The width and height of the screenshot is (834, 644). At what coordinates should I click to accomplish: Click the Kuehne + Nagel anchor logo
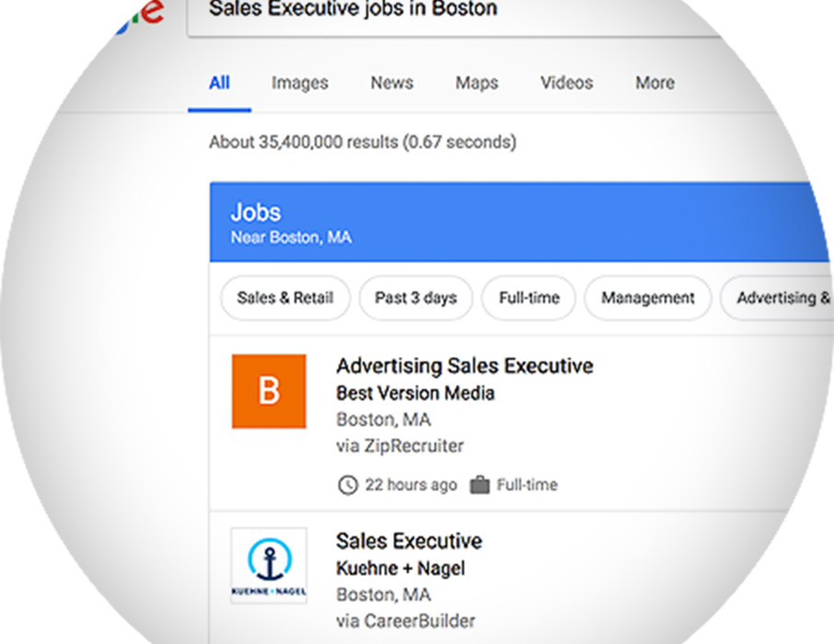(269, 565)
